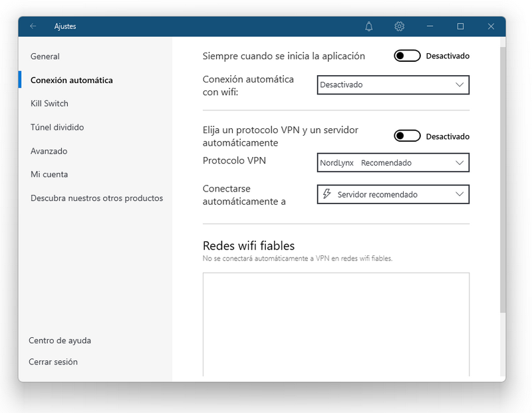Open 'Descubra nuestros otros productos'
The width and height of the screenshot is (532, 413).
pos(96,198)
